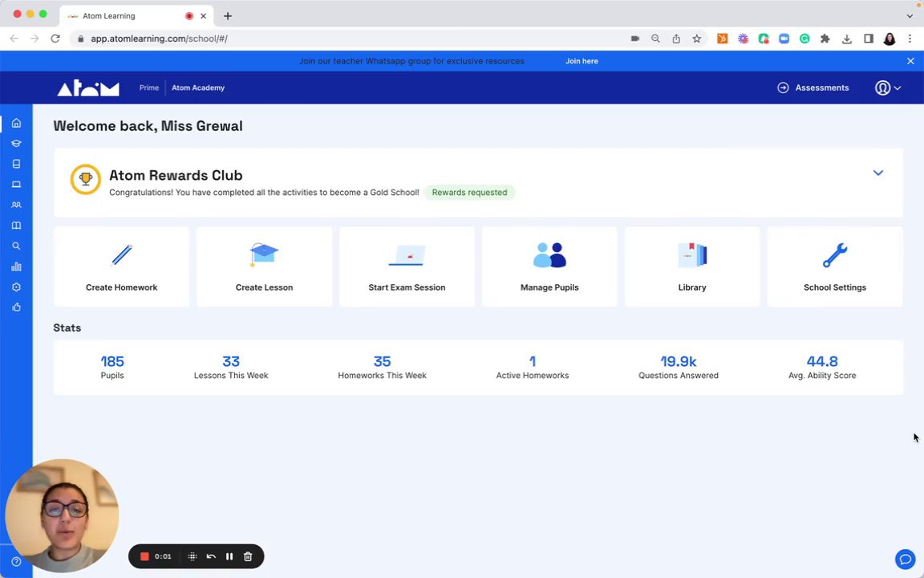924x578 pixels.
Task: Bookmark page with the star icon
Action: click(696, 39)
